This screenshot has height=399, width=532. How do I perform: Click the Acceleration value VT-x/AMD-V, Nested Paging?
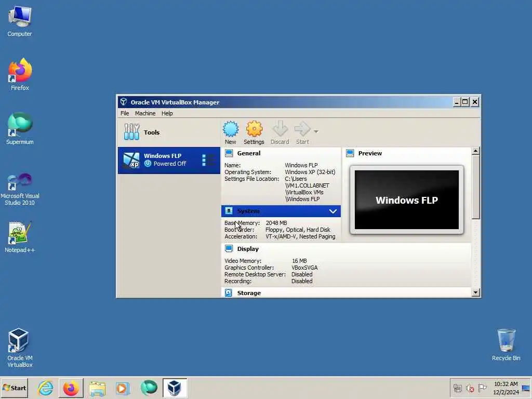(300, 236)
